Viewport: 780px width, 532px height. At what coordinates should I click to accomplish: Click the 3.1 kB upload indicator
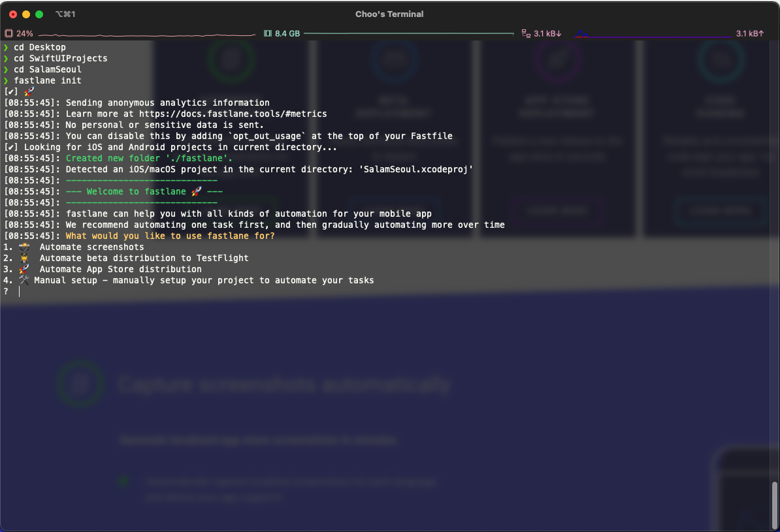click(750, 33)
